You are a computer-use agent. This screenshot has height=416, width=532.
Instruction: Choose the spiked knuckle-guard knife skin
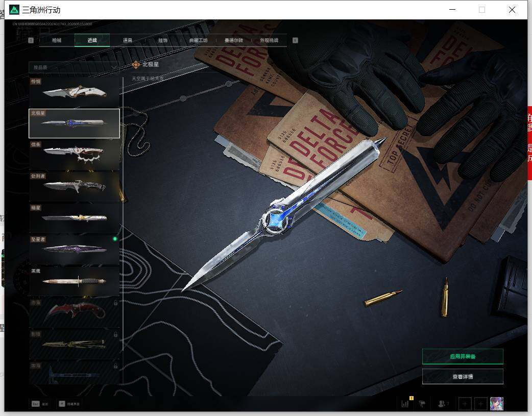[x=74, y=155]
